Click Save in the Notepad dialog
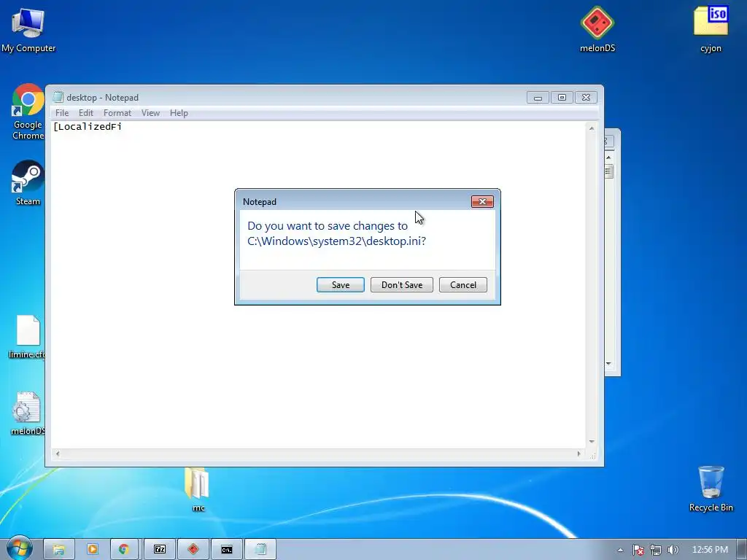Viewport: 747px width, 560px height. click(x=341, y=285)
